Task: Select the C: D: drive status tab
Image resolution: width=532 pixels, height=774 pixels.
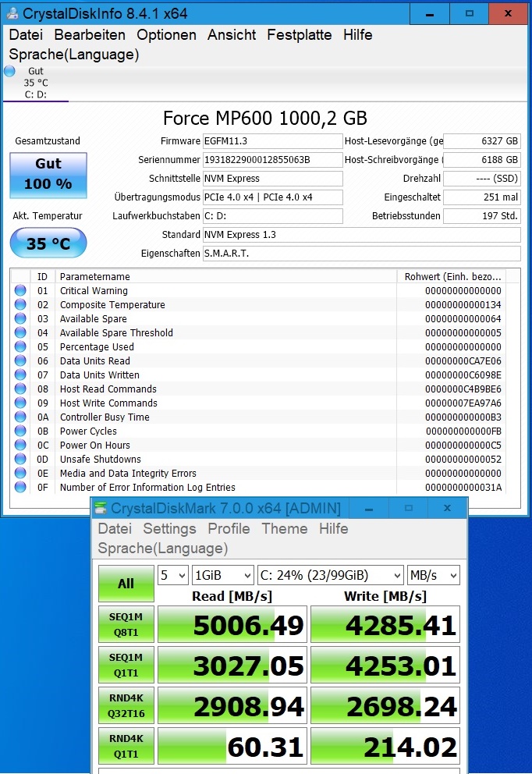Action: [36, 83]
